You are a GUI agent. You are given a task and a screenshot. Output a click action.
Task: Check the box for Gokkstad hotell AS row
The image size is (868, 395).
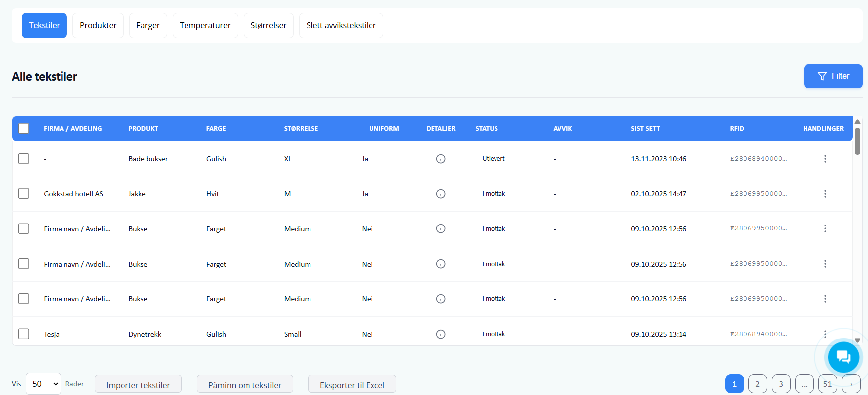point(24,193)
